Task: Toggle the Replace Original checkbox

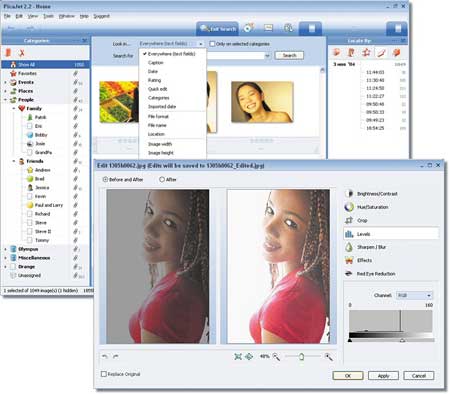Action: coord(104,374)
